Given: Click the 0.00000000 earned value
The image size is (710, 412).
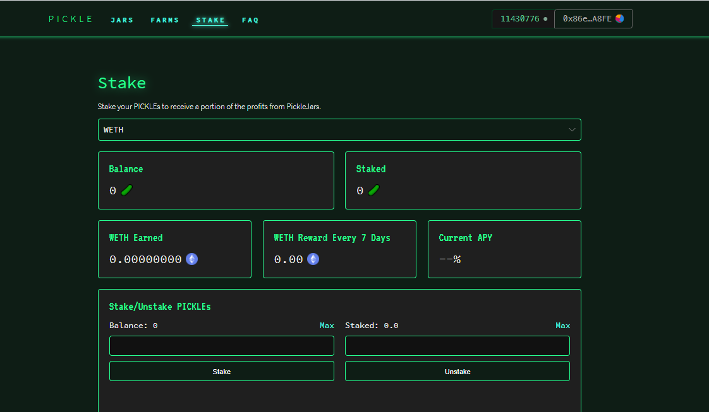Looking at the screenshot, I should click(x=145, y=259).
